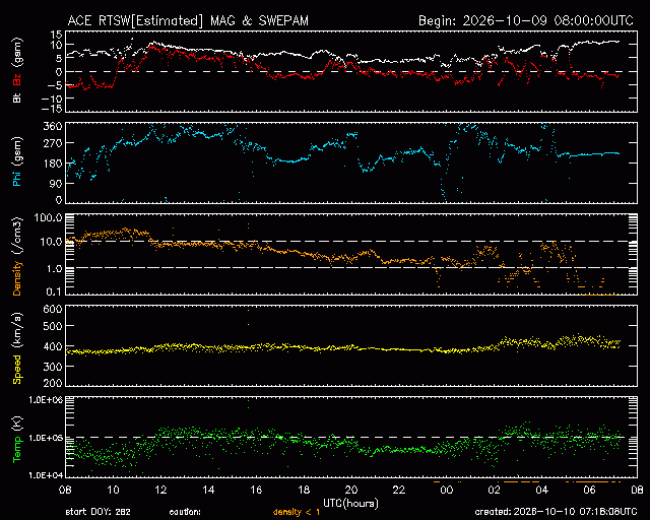Screen dimensions: 650x520
Task: Click the start DOY: 282 text
Action: click(98, 512)
